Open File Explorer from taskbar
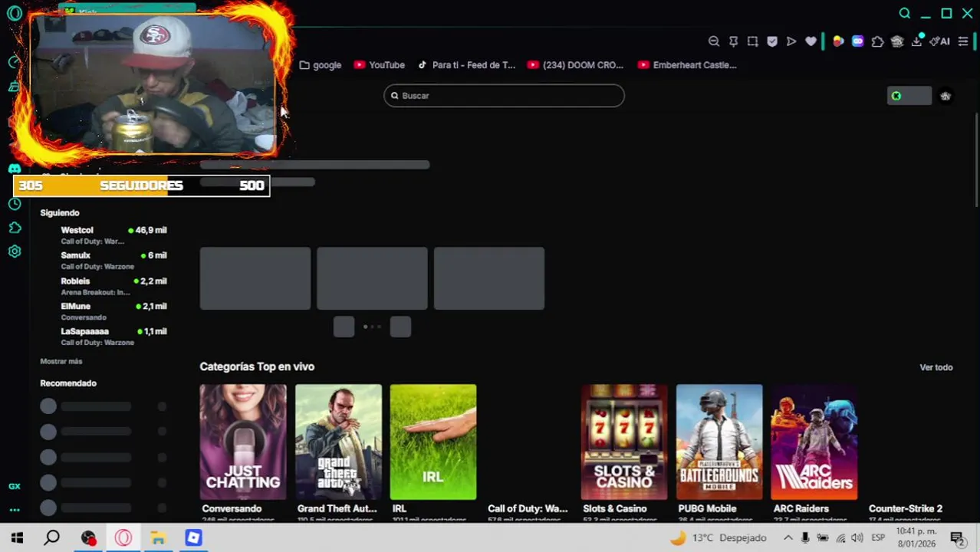This screenshot has height=552, width=980. (158, 538)
